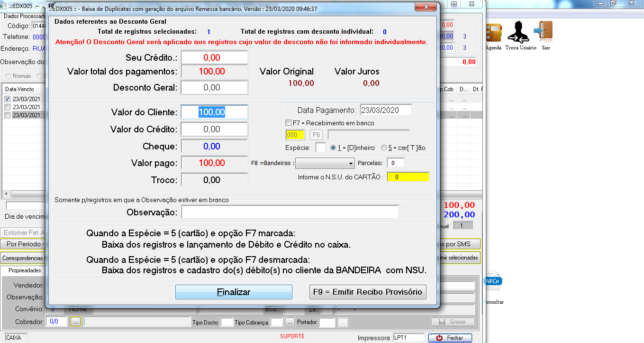Enable F7 Recebimento em banco checkbox
Image resolution: width=644 pixels, height=343 pixels.
(289, 123)
